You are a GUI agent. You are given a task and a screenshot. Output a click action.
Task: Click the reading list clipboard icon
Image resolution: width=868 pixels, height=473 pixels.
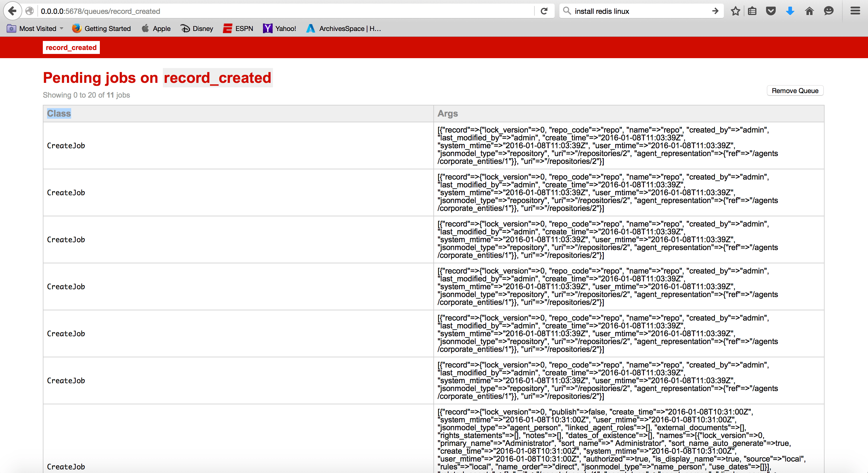coord(752,11)
